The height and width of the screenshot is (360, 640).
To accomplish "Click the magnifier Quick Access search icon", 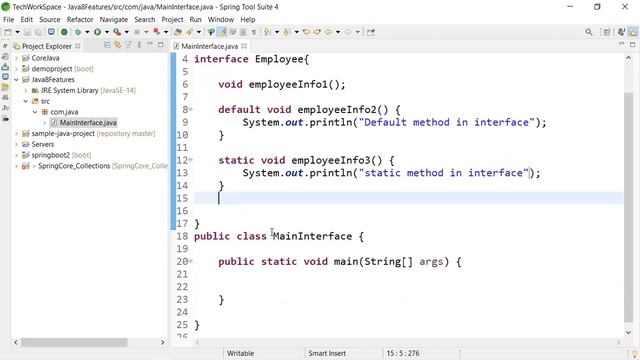I will pyautogui.click(x=589, y=32).
